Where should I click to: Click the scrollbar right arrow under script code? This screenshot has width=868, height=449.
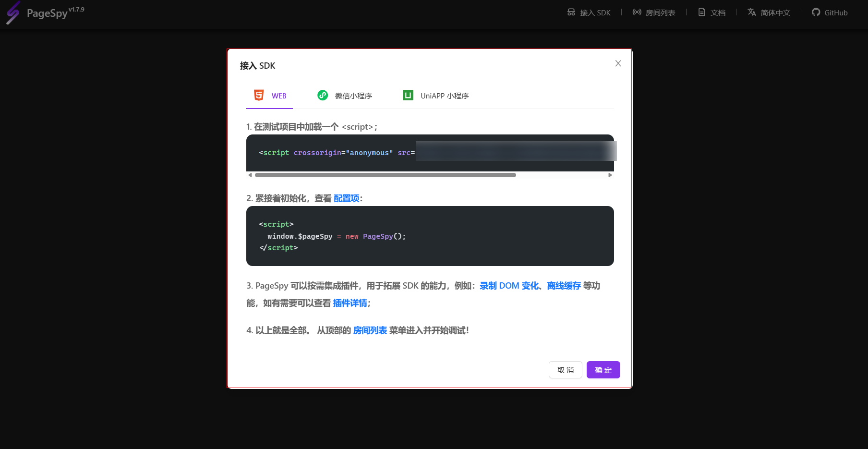coord(610,175)
